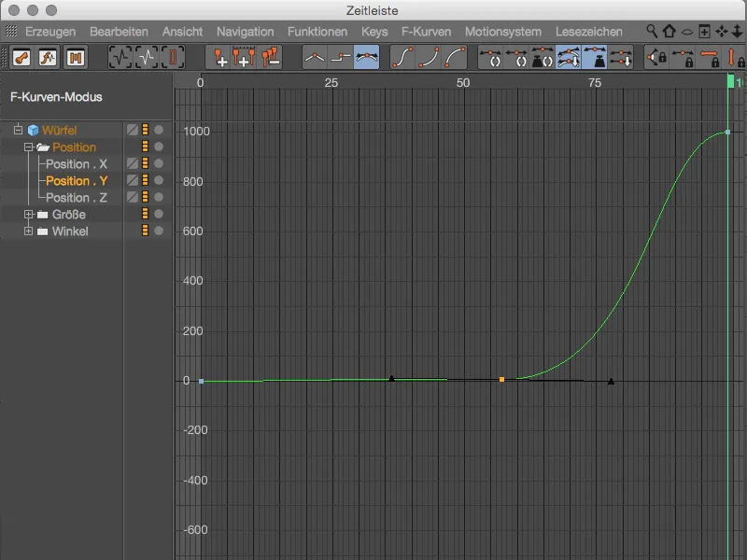Expand the Winkel folder
This screenshot has width=747, height=560.
pos(29,231)
